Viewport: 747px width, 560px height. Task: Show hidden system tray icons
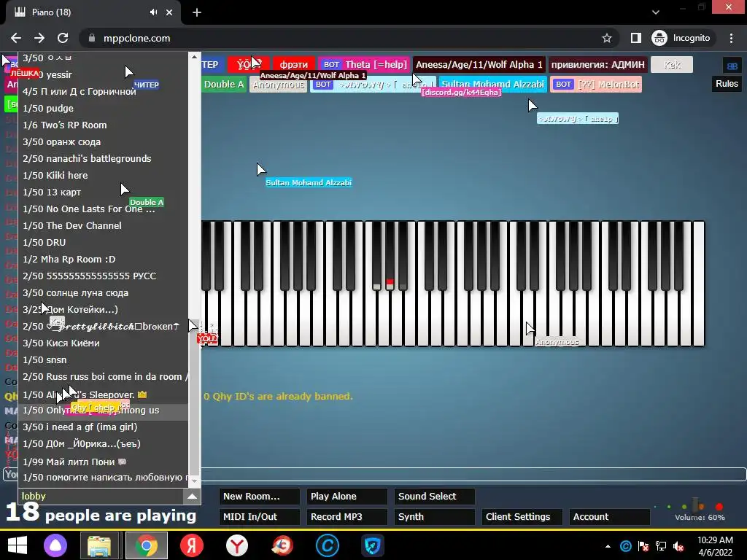coord(608,546)
